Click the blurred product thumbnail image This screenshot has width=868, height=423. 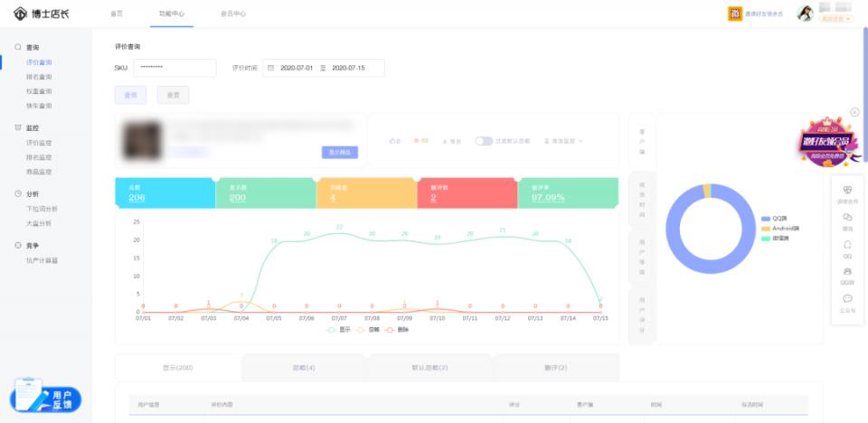(x=142, y=141)
